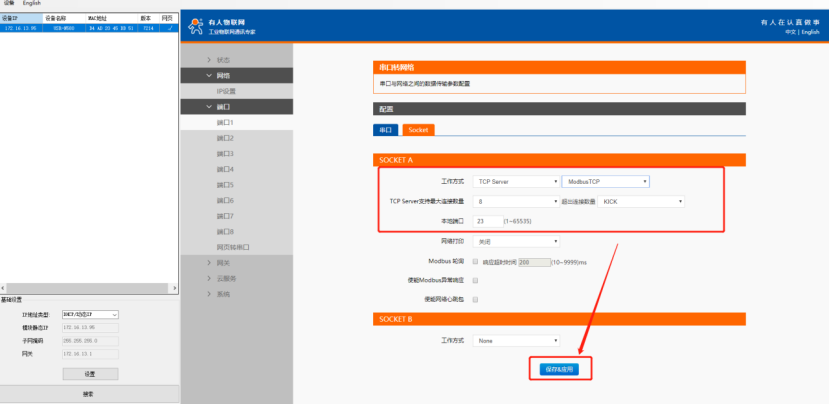Toggle the 使能Modbus异常响应 checkbox
Viewport: 830px width, 404px height.
point(475,280)
